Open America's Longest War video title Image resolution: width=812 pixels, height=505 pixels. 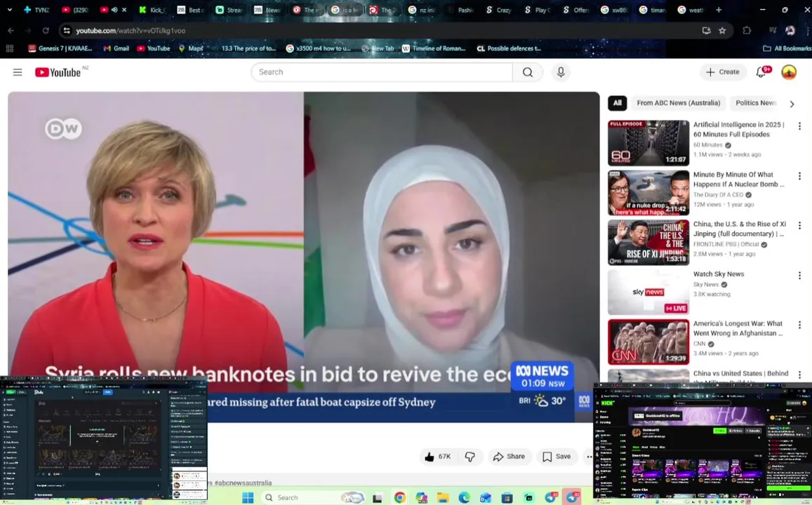click(738, 328)
